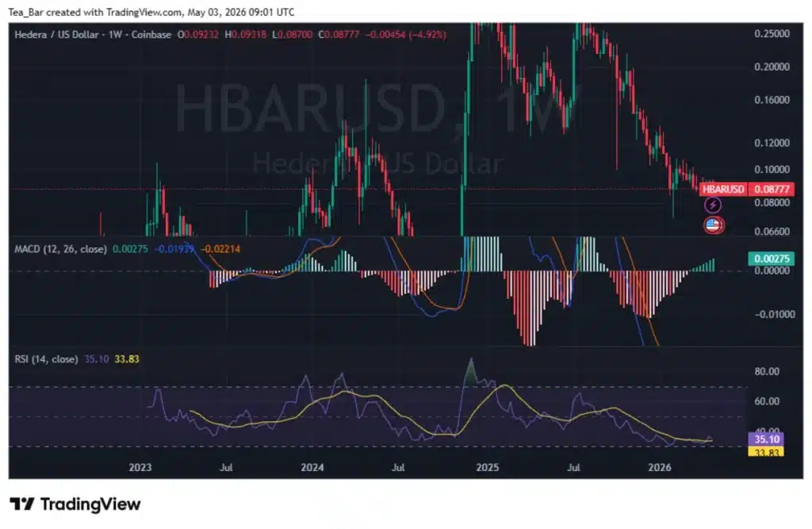Viewport: 812px width, 529px height.
Task: Click the signal line value −0.02214
Action: [220, 249]
